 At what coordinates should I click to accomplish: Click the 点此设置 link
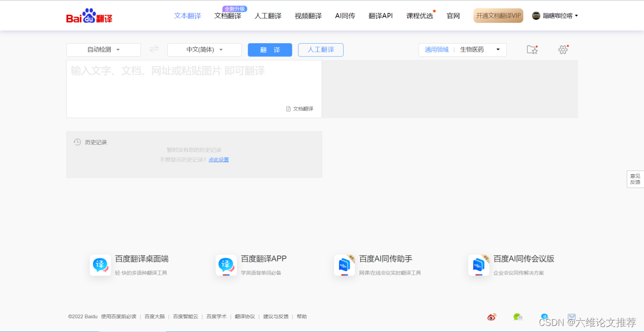(x=219, y=160)
